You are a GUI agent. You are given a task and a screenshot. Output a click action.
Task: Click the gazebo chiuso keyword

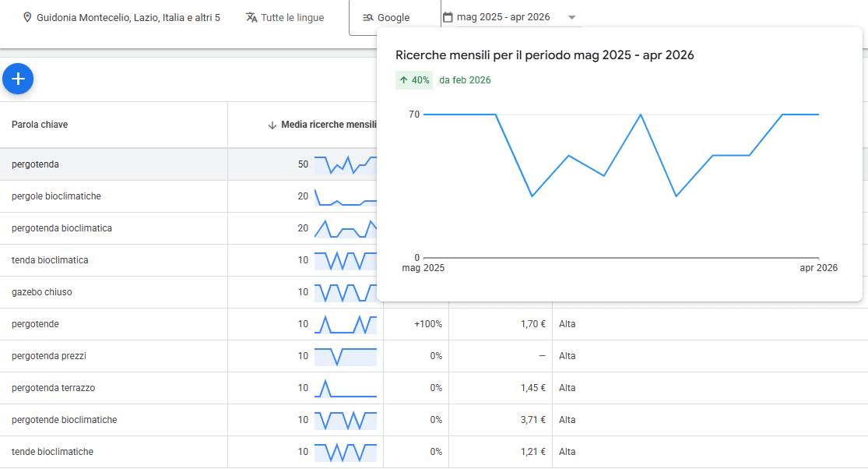(42, 292)
